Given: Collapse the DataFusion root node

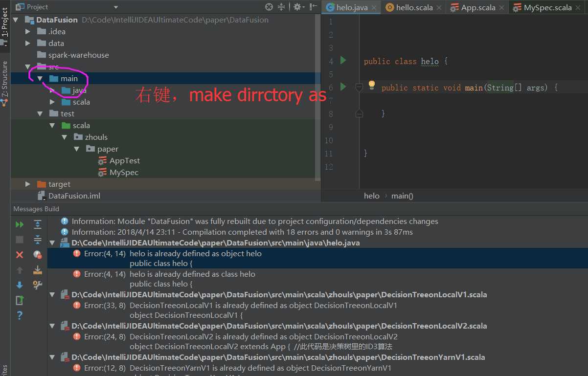Looking at the screenshot, I should tap(16, 20).
